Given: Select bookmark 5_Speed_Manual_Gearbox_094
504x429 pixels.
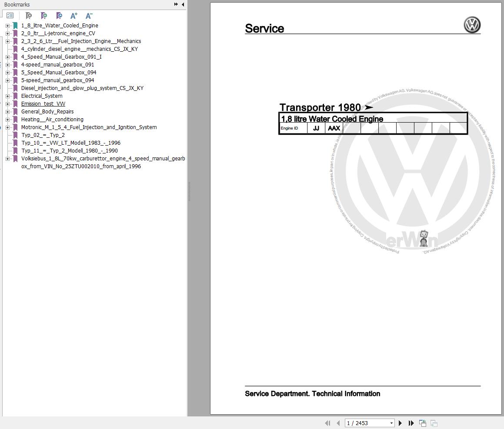Looking at the screenshot, I should (x=59, y=72).
